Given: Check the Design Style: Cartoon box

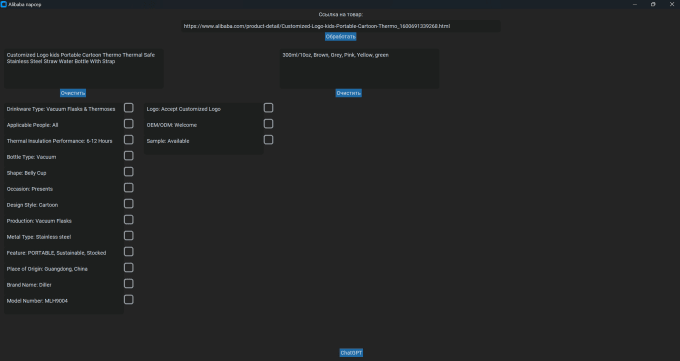Looking at the screenshot, I should tap(128, 204).
